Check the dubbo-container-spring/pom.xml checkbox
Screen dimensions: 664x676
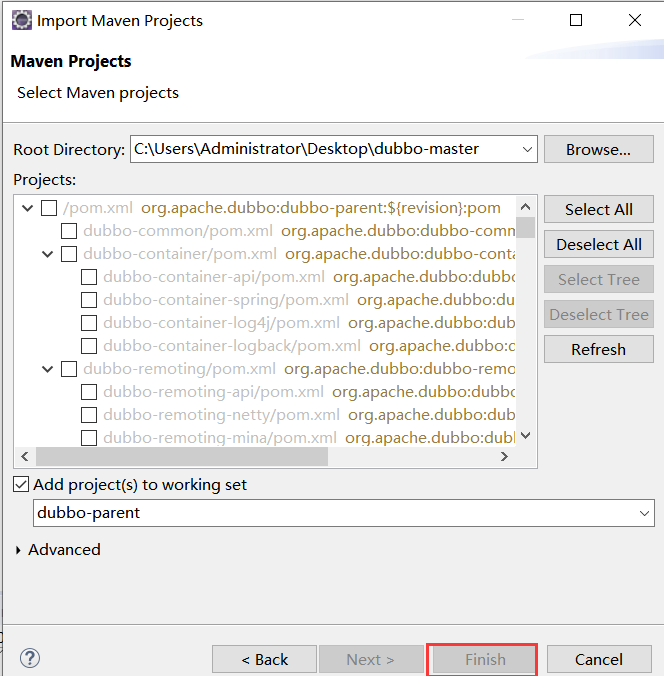[89, 300]
